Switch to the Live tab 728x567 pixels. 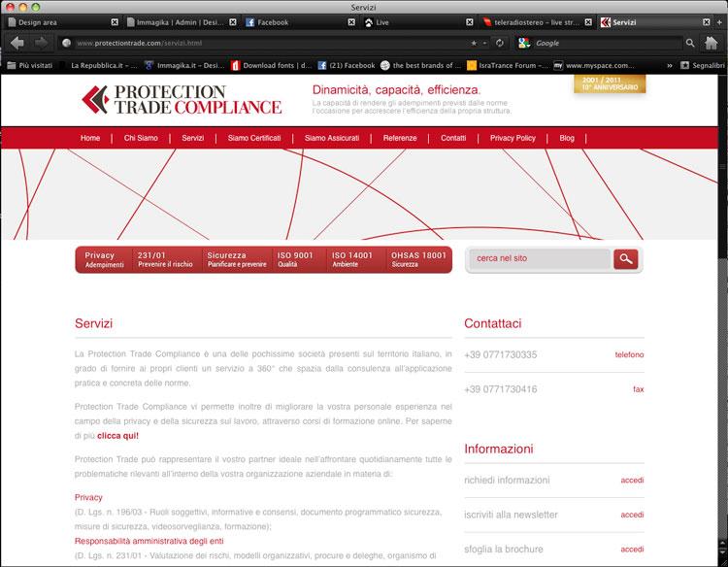coord(417,22)
